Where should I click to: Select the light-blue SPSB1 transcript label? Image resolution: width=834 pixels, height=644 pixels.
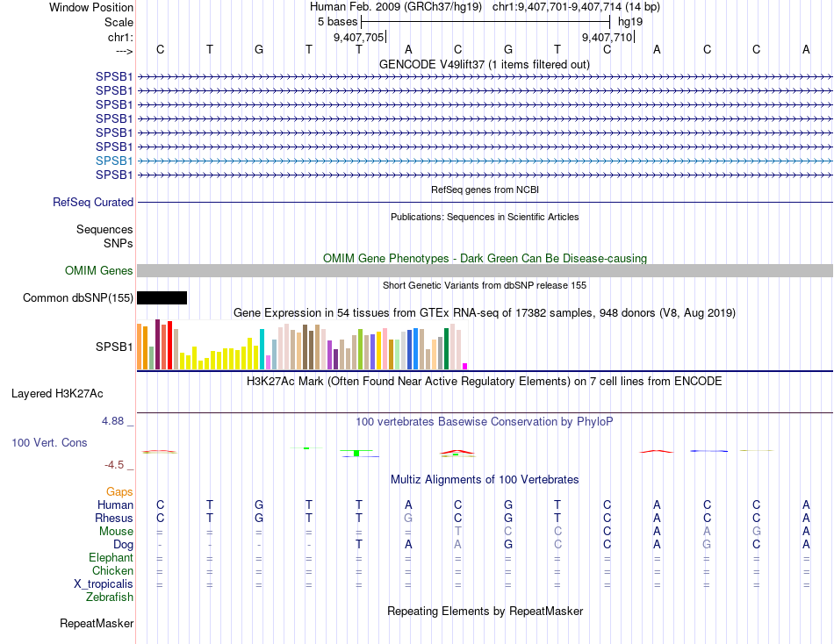pos(114,161)
